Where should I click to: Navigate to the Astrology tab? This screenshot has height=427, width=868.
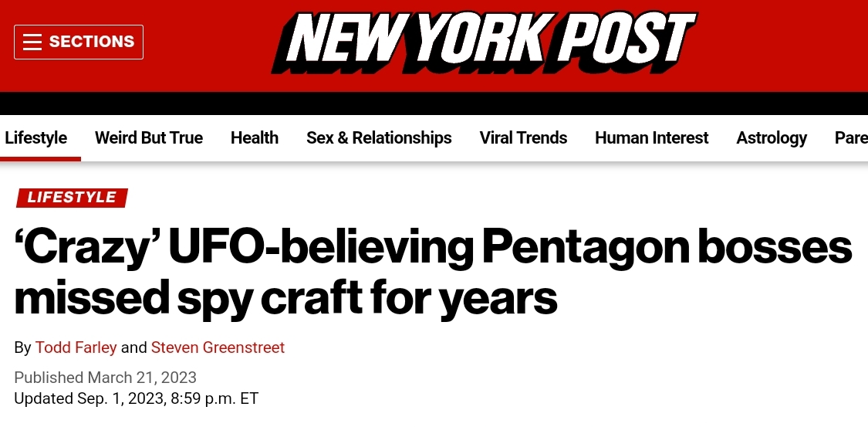pyautogui.click(x=772, y=138)
